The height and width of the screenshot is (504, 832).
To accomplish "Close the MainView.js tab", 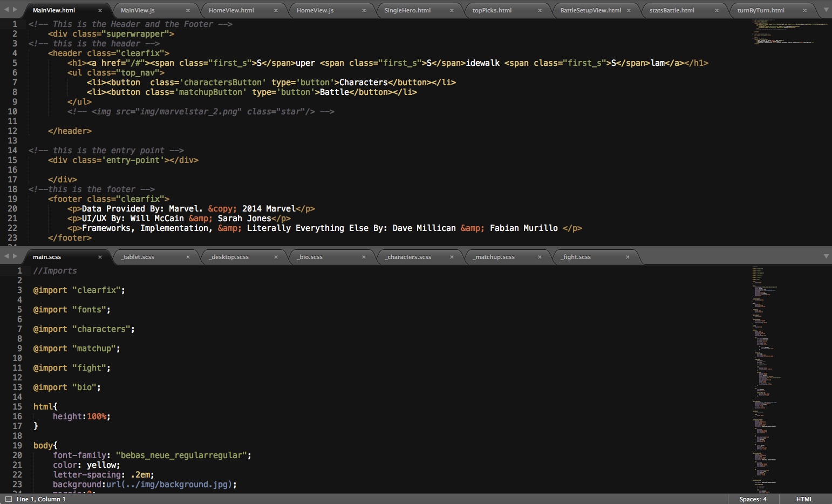I will pyautogui.click(x=188, y=10).
